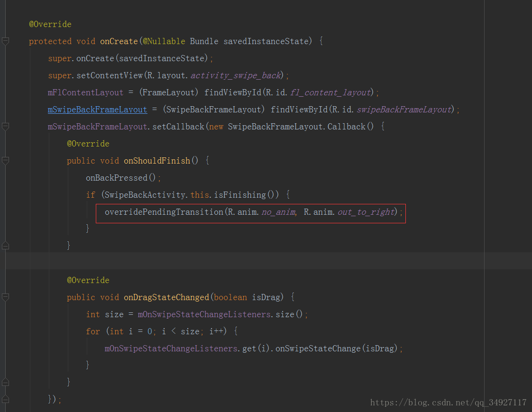Click the @Override annotation above onCreate
This screenshot has height=412, width=532.
tap(50, 25)
